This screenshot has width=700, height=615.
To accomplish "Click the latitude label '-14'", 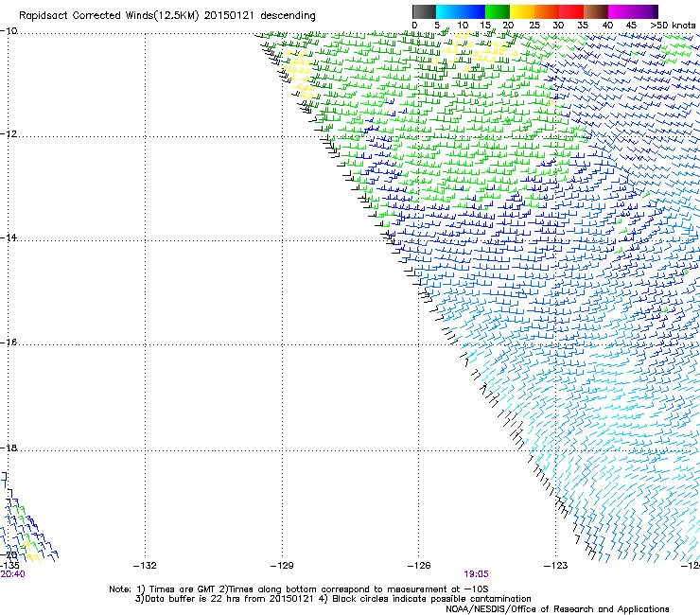I will click(9, 237).
